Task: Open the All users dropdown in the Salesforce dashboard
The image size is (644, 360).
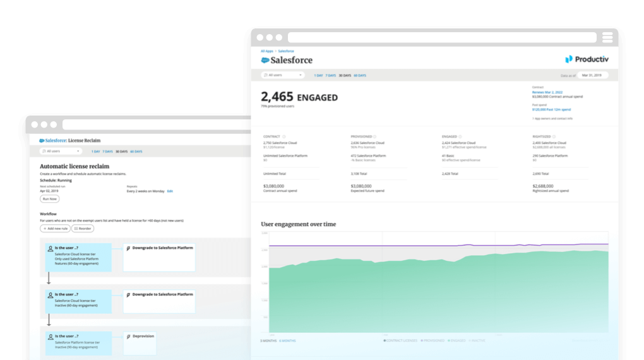Action: click(283, 75)
